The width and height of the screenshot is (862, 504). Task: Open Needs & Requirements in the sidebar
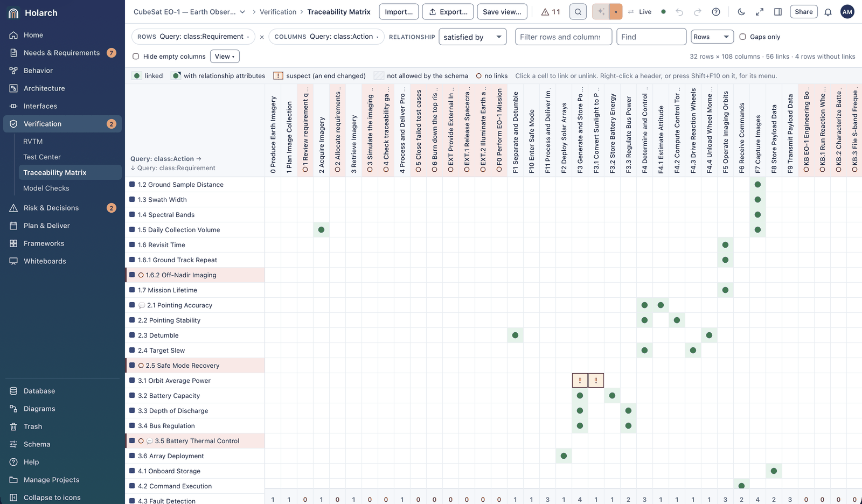(62, 53)
